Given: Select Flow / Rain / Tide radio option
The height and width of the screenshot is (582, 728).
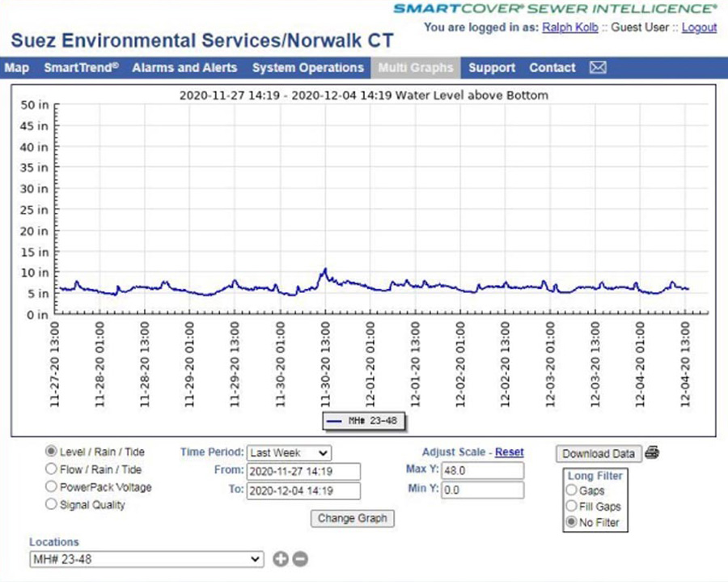Looking at the screenshot, I should (51, 469).
